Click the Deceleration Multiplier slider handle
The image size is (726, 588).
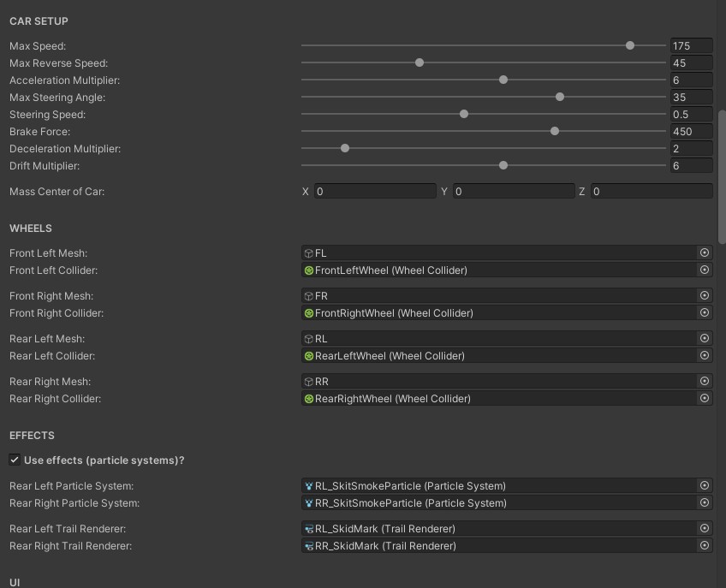[x=345, y=149]
